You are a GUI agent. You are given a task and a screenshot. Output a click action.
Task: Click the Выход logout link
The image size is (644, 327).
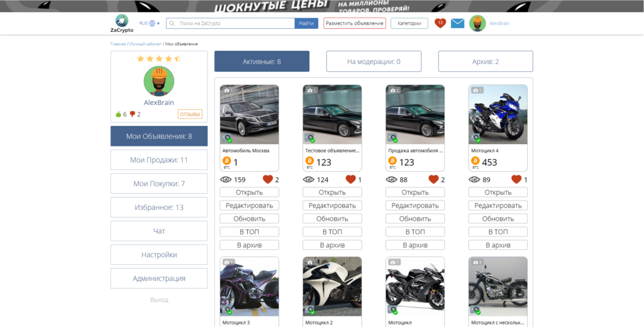coord(159,300)
